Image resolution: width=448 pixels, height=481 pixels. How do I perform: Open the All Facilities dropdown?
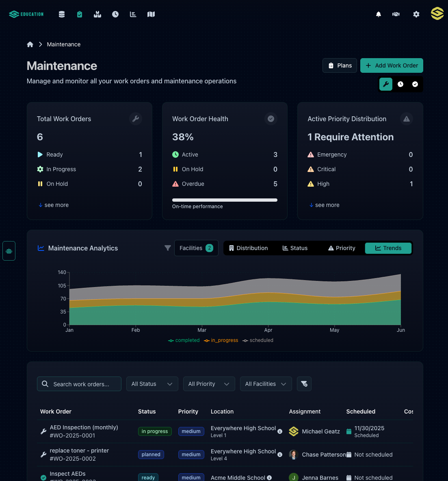266,383
